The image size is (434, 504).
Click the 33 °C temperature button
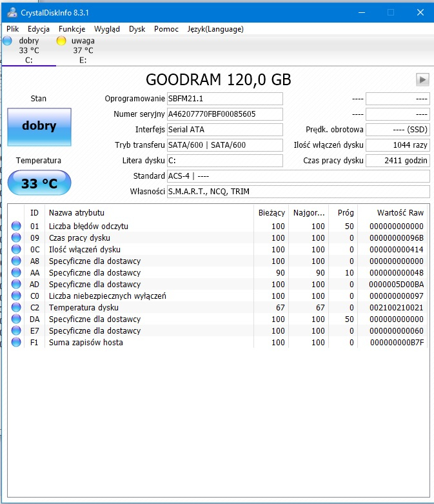point(39,183)
